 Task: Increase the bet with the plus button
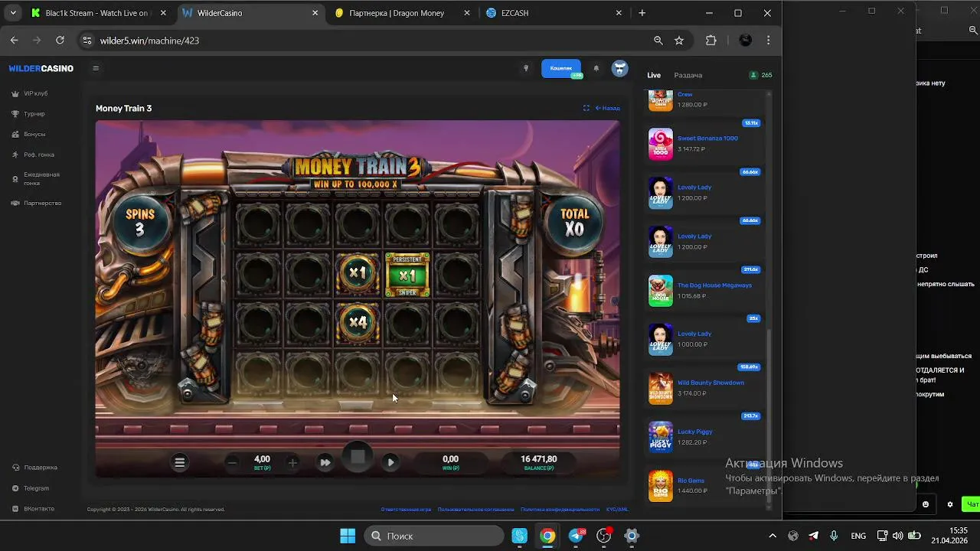[292, 462]
